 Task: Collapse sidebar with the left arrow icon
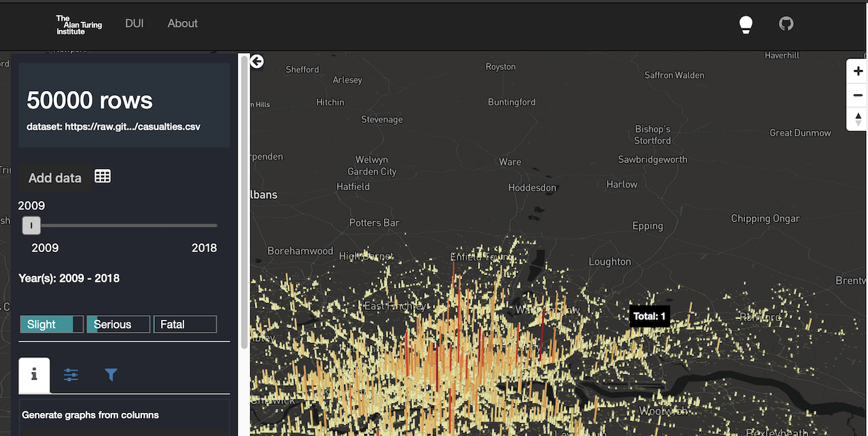[x=257, y=62]
